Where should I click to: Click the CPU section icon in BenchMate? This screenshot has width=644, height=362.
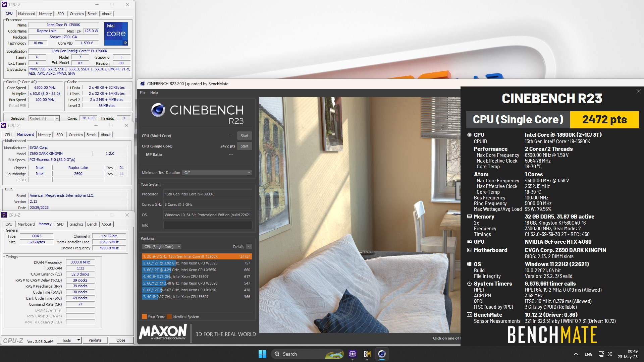[x=469, y=135]
